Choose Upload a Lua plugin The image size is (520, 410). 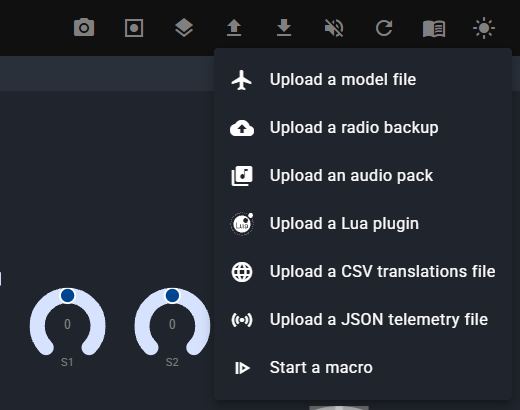click(x=363, y=224)
